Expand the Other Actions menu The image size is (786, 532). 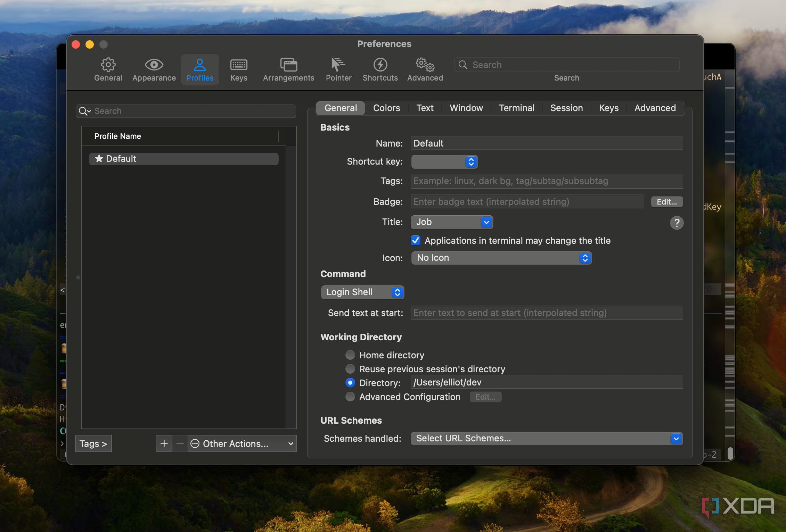[242, 443]
